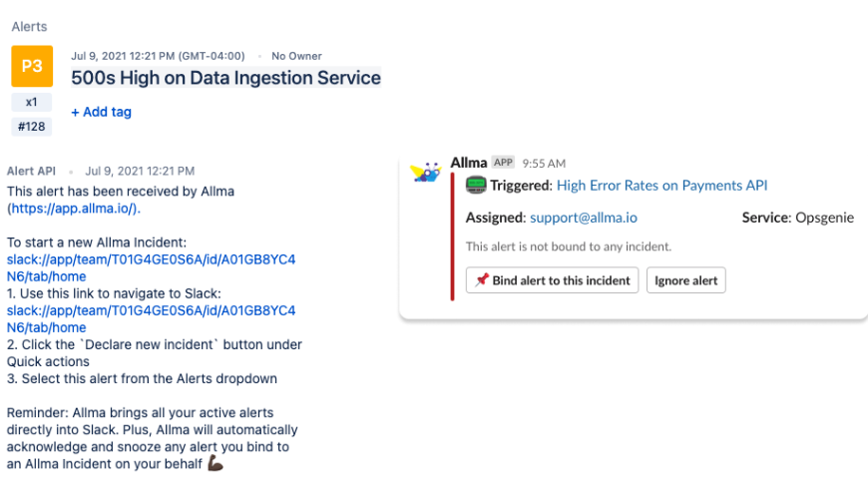
Task: Click the Allma app avatar icon
Action: point(426,172)
